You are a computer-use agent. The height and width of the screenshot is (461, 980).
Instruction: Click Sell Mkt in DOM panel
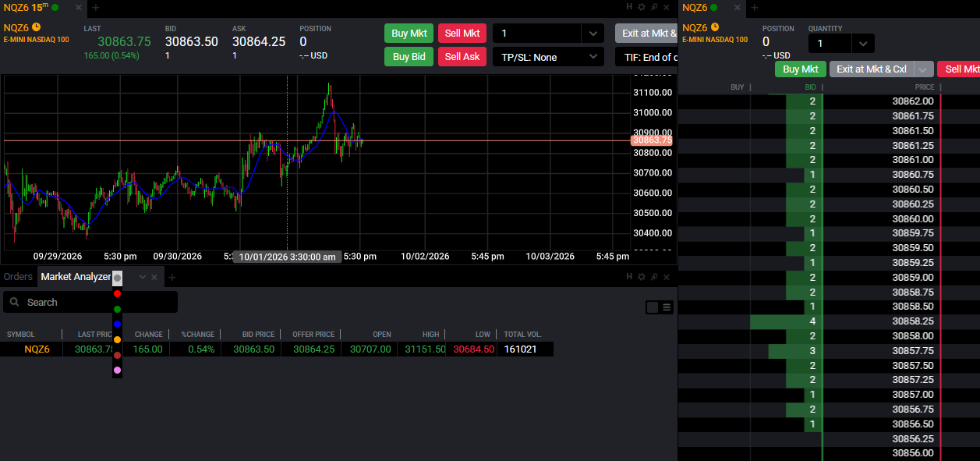tap(959, 69)
